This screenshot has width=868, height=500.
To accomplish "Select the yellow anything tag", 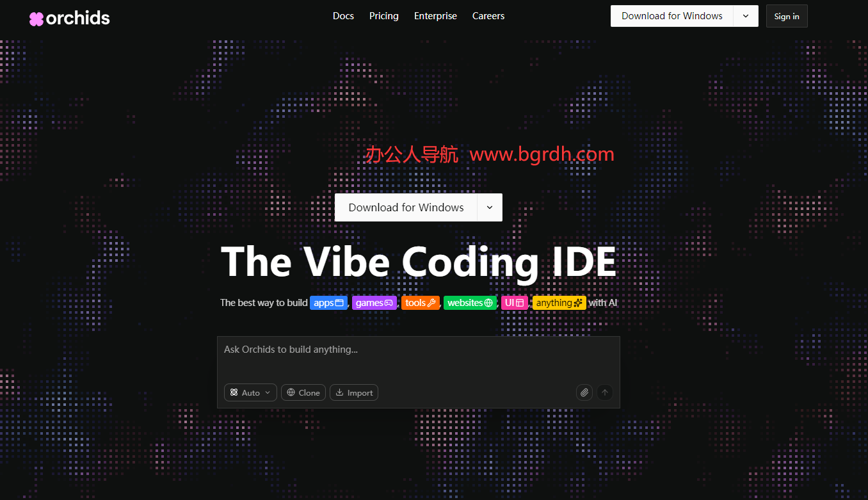I will 559,303.
